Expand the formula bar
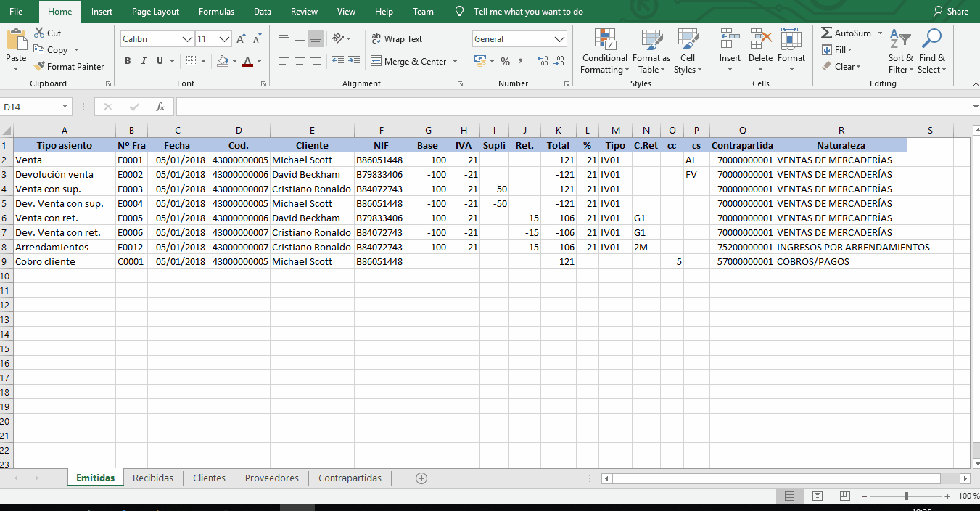The height and width of the screenshot is (511, 980). (974, 107)
